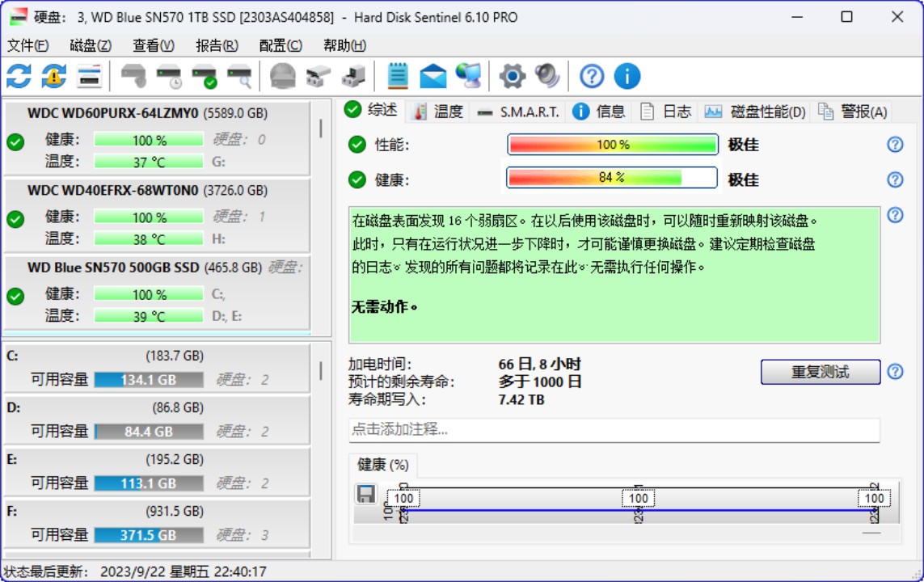This screenshot has width=924, height=582.
Task: Select the 综述 tab
Action: click(x=372, y=110)
